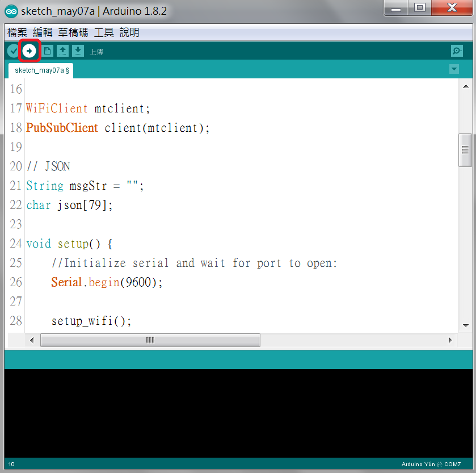Open the 草稿碼 menu
476x473 pixels.
pyautogui.click(x=73, y=32)
